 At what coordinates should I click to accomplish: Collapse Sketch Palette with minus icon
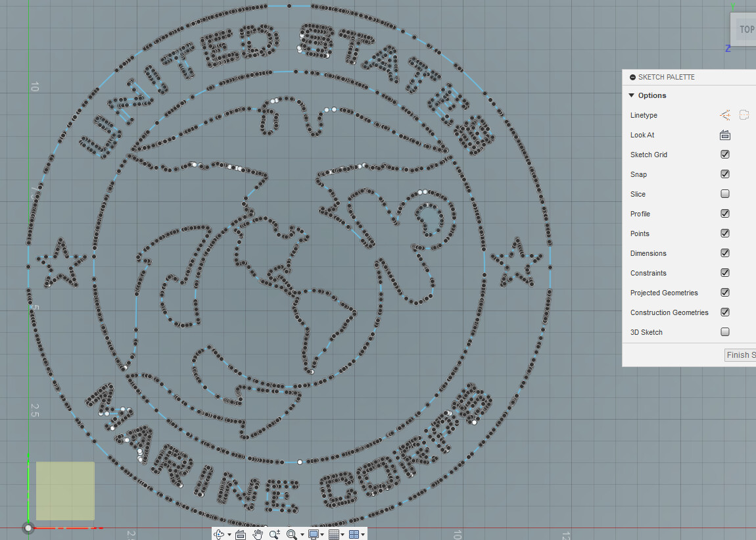pos(632,77)
